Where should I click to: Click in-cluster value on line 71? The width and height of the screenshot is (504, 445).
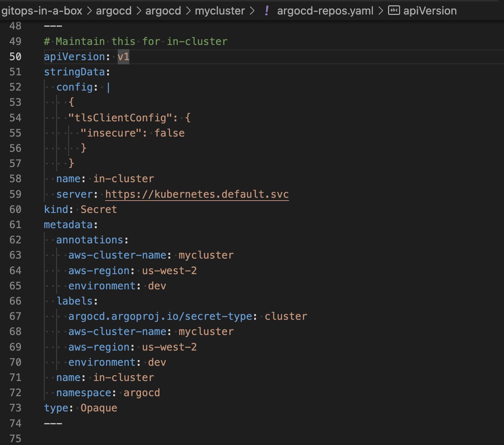coord(123,377)
